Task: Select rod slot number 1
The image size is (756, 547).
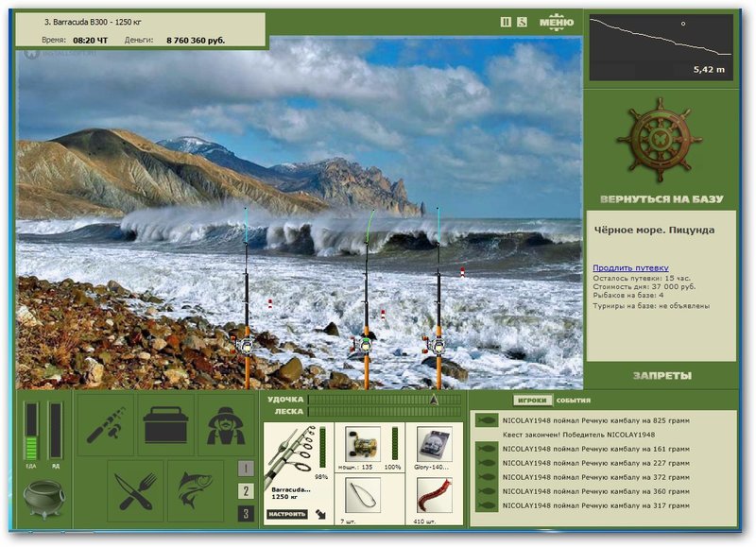Action: point(246,468)
